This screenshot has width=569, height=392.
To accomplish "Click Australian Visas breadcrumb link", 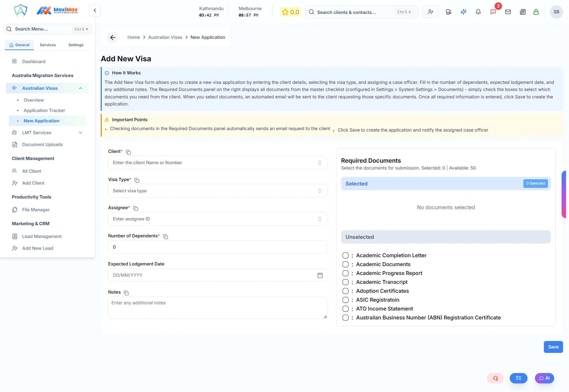I will click(165, 37).
